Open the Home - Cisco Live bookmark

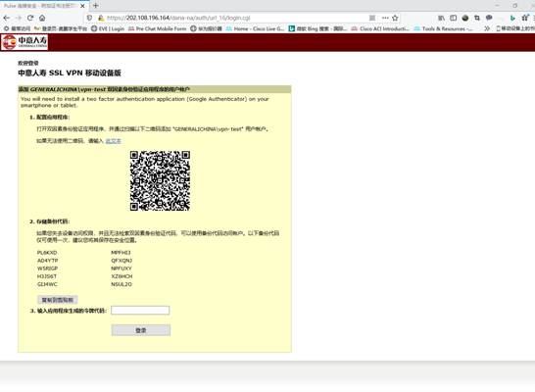point(255,28)
